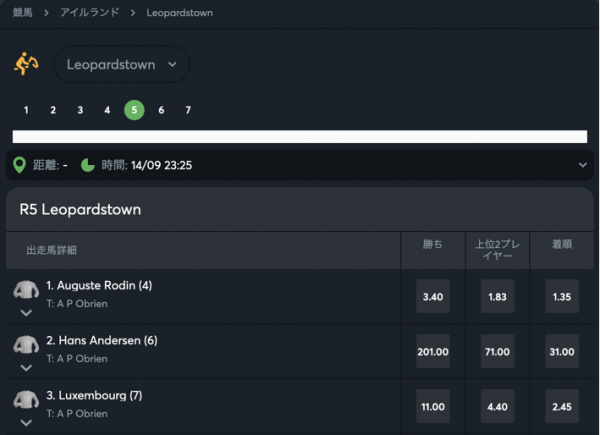Click the 1. Auguste Rodin (4) name
The width and height of the screenshot is (600, 435).
pyautogui.click(x=99, y=285)
